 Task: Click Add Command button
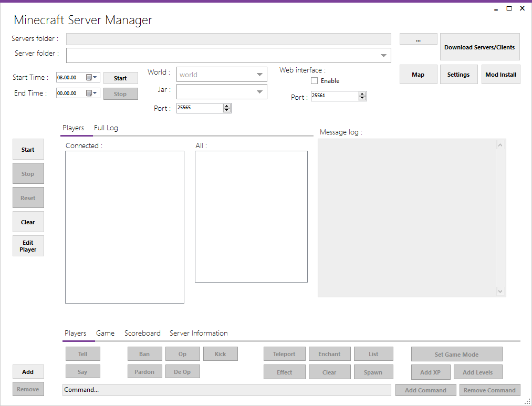tap(426, 390)
